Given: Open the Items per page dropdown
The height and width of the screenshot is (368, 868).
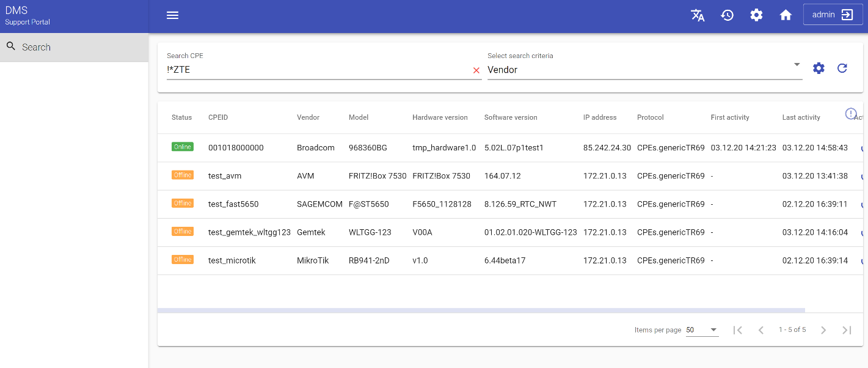Looking at the screenshot, I should tap(702, 330).
